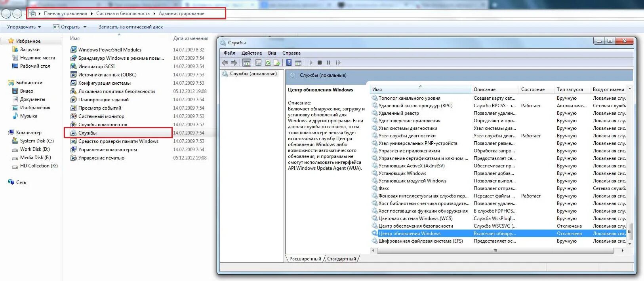
Task: Sort services by the Описание column header
Action: (x=495, y=89)
